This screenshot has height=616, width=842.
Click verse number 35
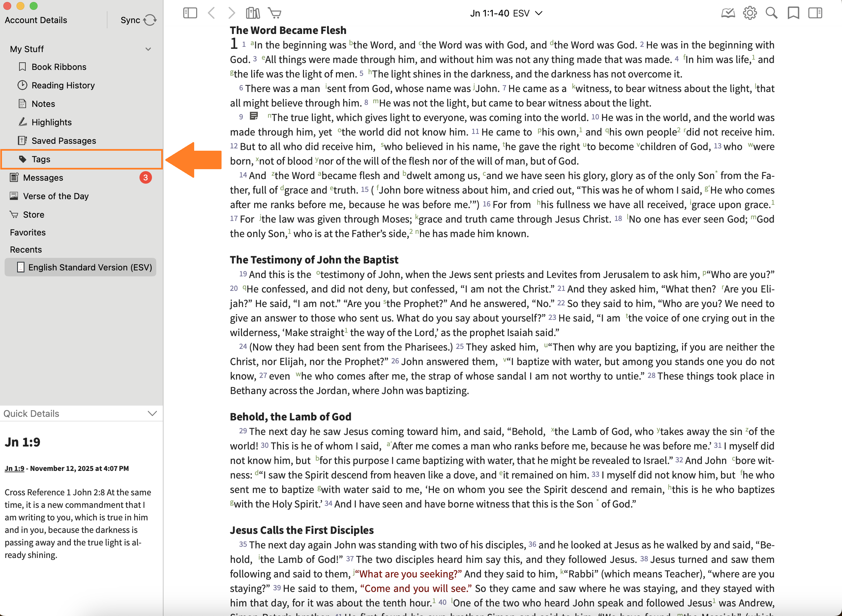point(243,544)
